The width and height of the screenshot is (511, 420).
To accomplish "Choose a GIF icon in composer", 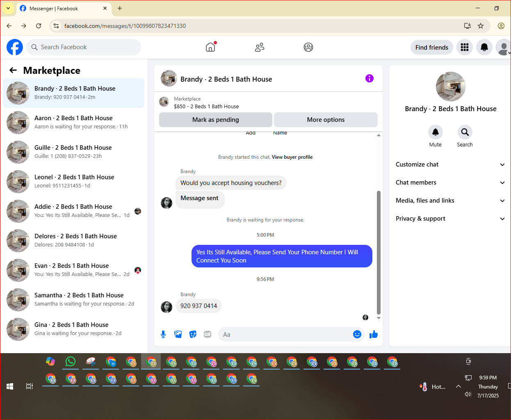I will point(208,334).
